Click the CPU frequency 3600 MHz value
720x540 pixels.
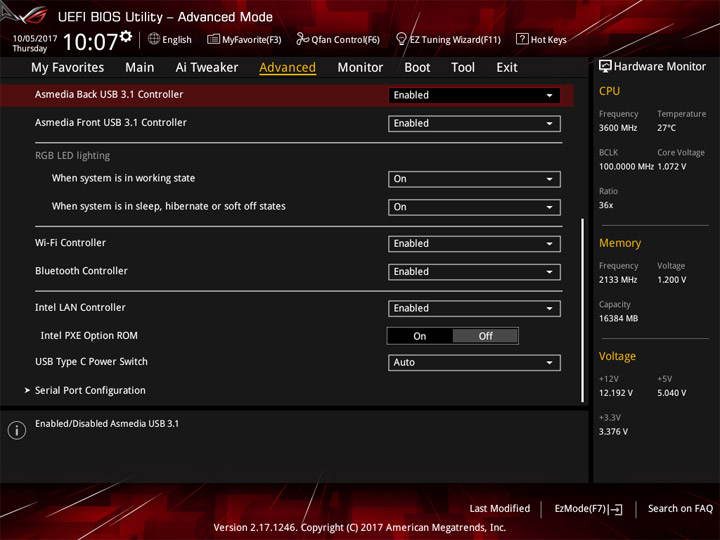tap(618, 128)
